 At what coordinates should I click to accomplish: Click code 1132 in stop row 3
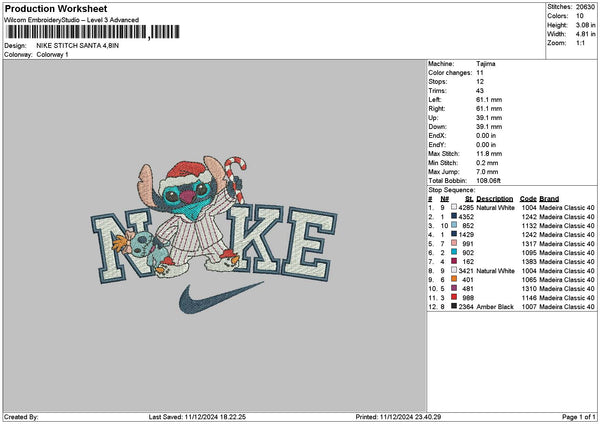(x=529, y=225)
